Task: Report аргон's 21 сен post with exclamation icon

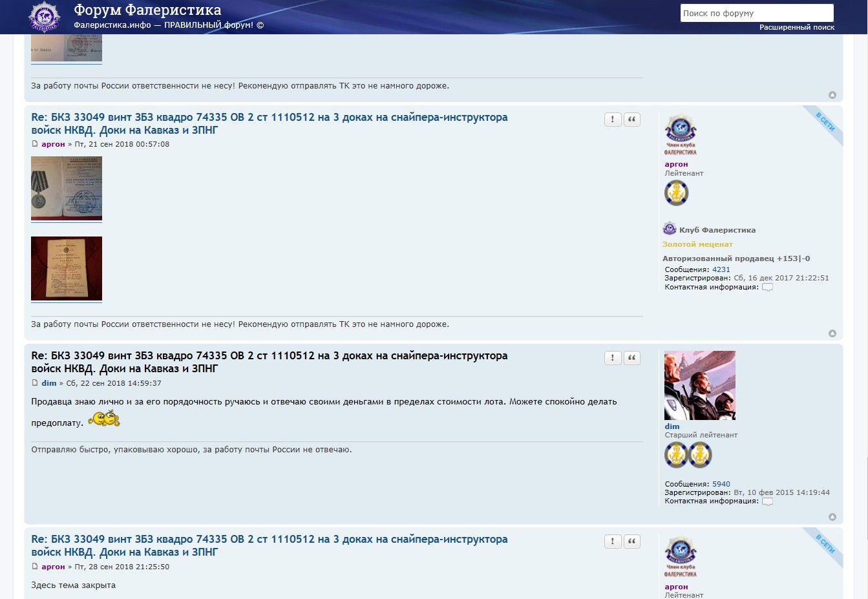Action: click(612, 120)
